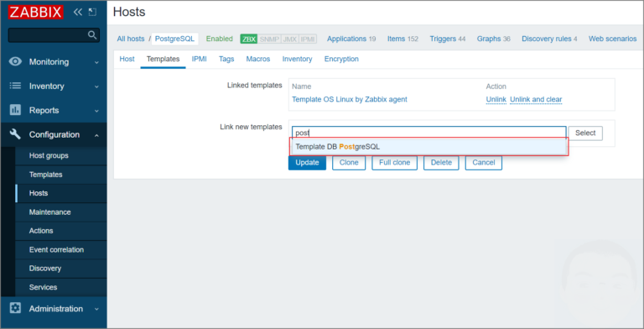Screen dimensions: 644x329
Task: Click the Configuration wrench icon
Action: 16,134
